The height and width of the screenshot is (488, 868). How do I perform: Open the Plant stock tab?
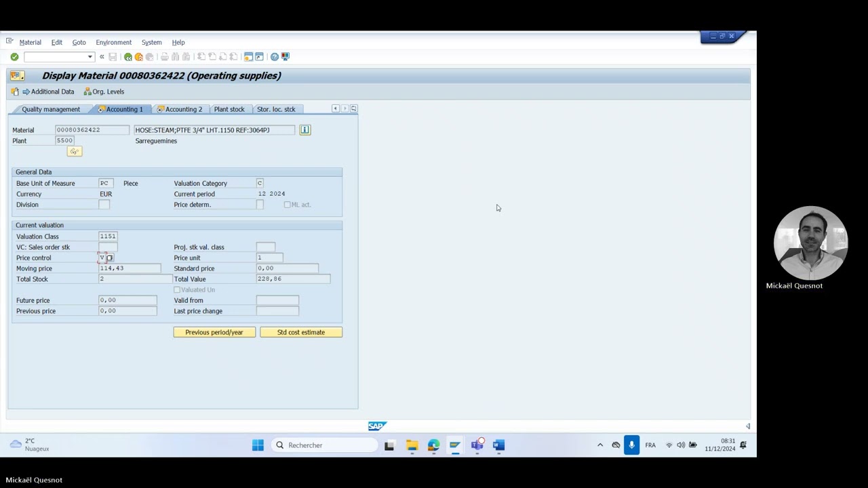click(229, 109)
